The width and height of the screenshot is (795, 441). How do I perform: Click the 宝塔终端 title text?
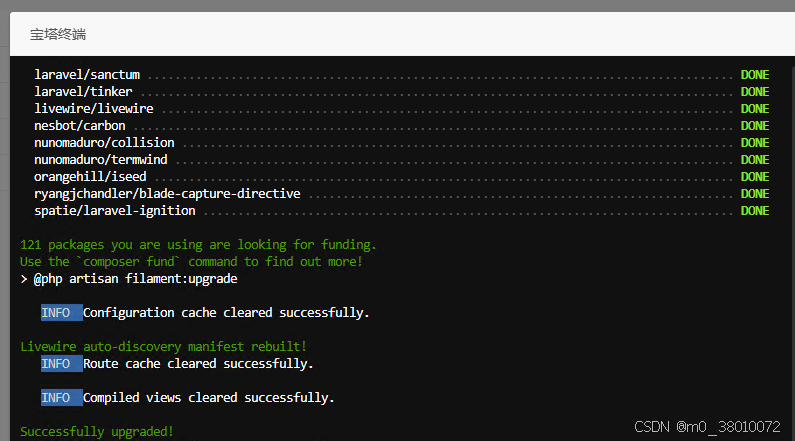coord(58,34)
